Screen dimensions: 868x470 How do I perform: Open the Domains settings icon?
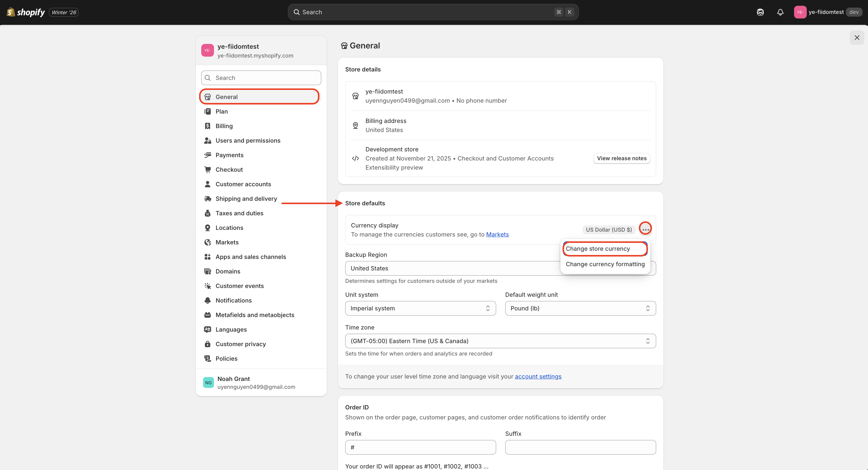[x=208, y=271]
